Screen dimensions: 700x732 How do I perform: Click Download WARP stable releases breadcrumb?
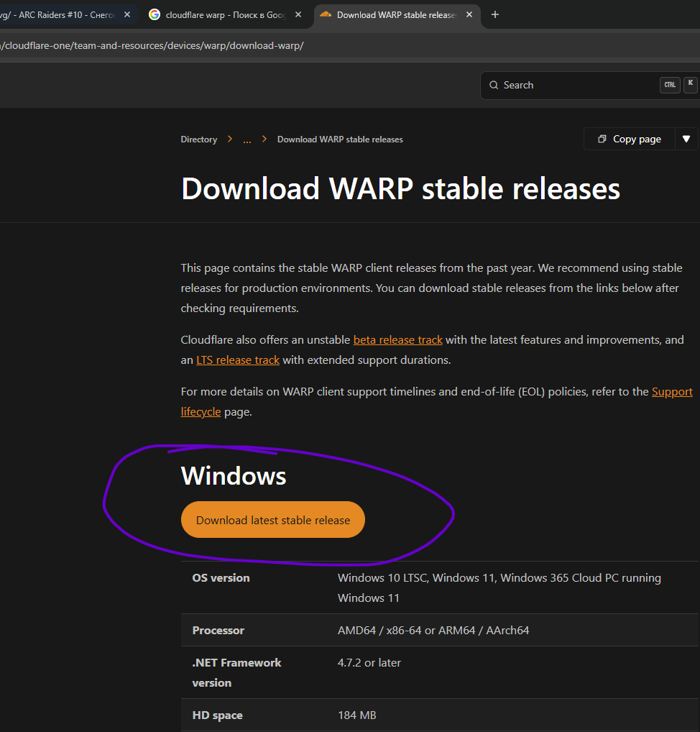click(340, 139)
